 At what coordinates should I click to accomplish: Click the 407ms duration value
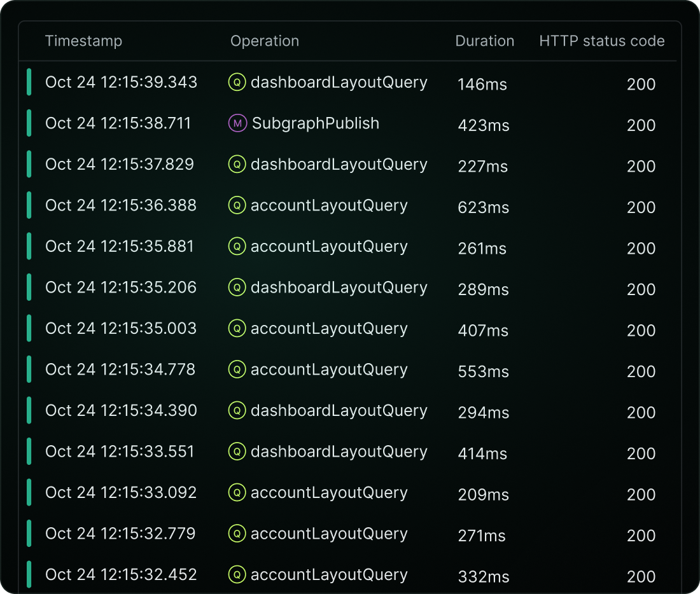tap(483, 331)
